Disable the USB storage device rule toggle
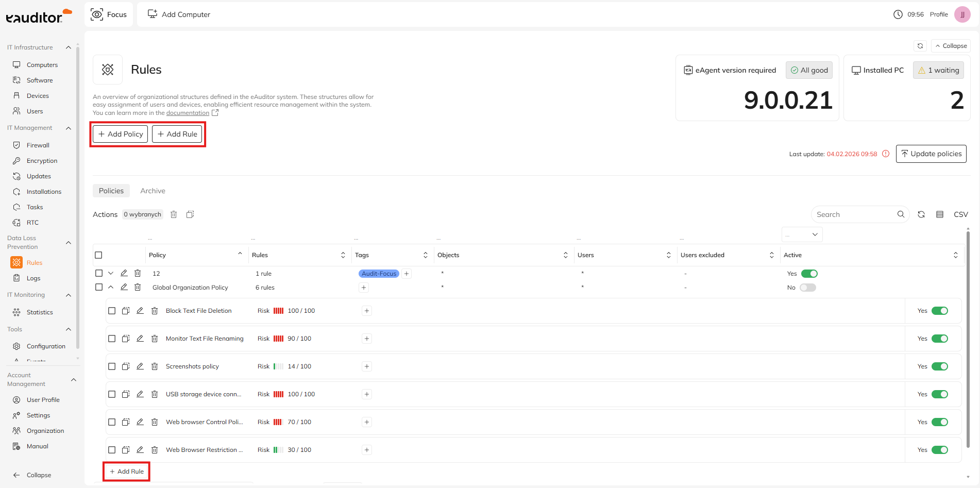This screenshot has height=488, width=980. 940,394
